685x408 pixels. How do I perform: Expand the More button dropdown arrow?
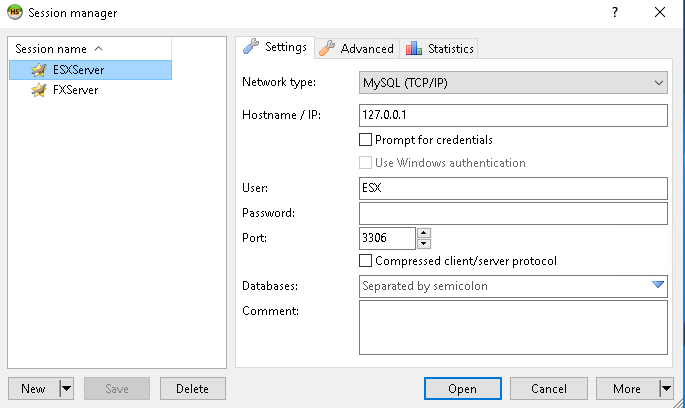click(665, 389)
